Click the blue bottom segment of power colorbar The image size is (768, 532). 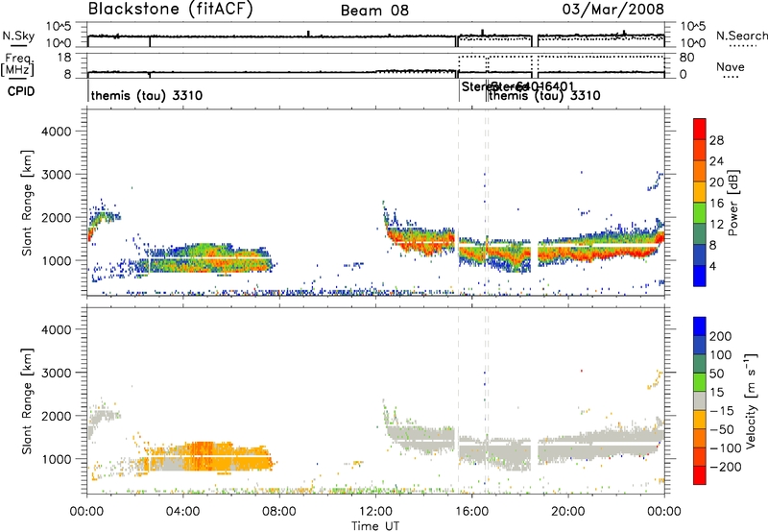pos(700,276)
